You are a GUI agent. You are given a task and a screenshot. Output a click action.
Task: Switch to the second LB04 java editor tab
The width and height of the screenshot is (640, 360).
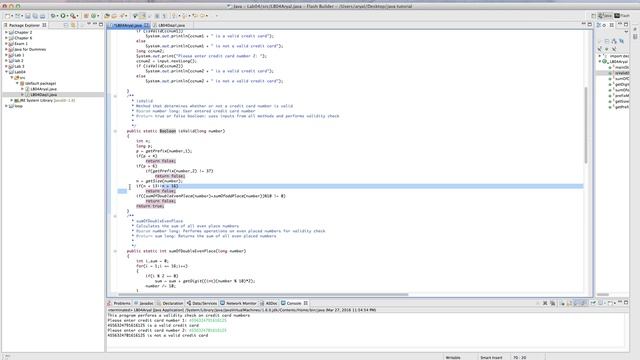pyautogui.click(x=171, y=25)
